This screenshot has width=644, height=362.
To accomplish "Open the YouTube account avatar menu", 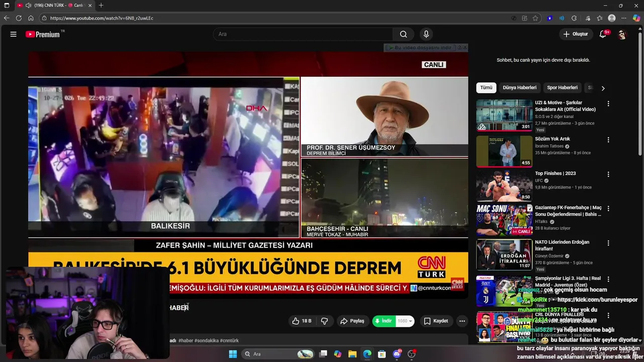I will (622, 34).
